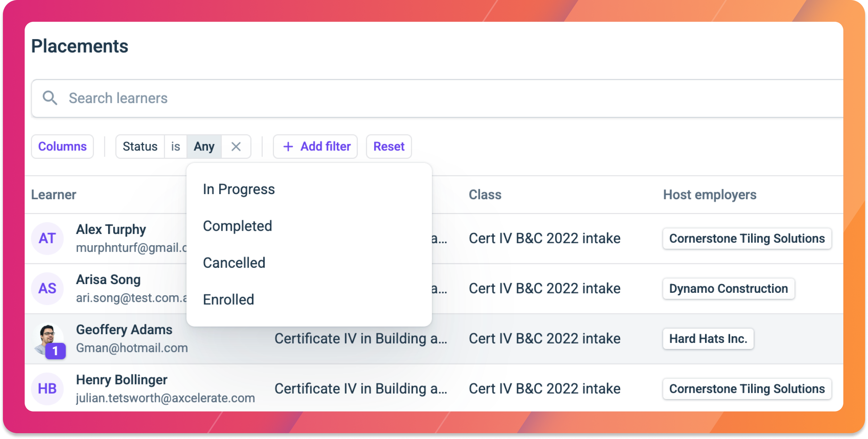868x439 pixels.
Task: Open Henry Bollinger learner name
Action: [x=122, y=379]
